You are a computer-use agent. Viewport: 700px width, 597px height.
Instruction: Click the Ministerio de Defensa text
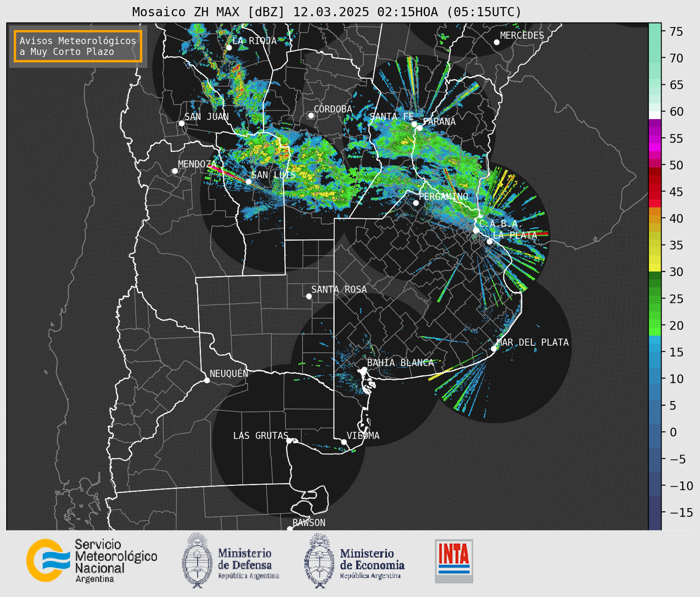249,564
